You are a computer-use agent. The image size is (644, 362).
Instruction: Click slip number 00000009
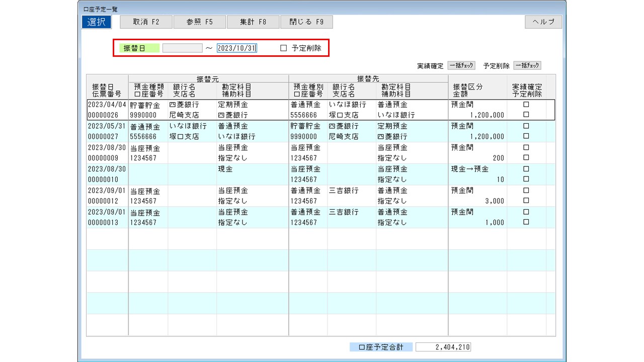point(103,158)
